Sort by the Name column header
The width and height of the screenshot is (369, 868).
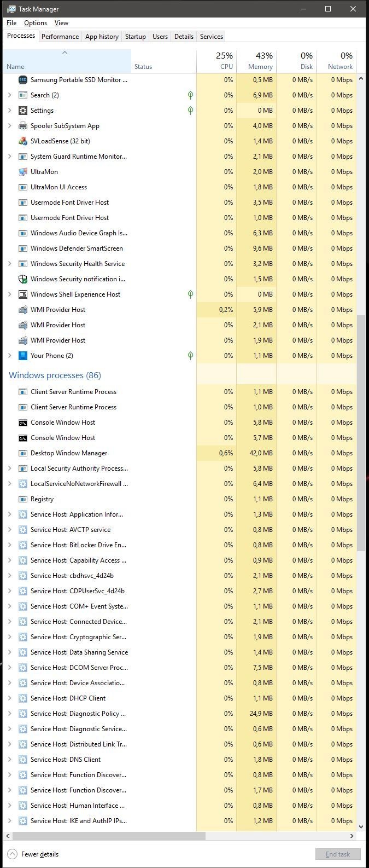pyautogui.click(x=67, y=61)
